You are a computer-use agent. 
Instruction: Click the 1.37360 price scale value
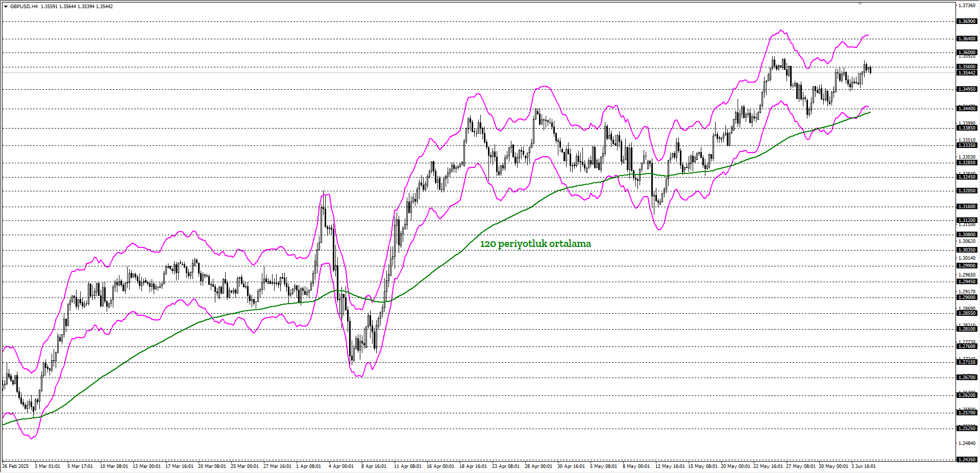point(967,6)
